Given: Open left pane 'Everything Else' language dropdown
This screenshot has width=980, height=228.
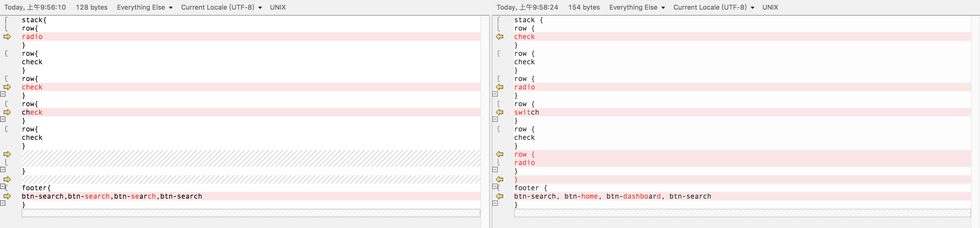Looking at the screenshot, I should (145, 7).
